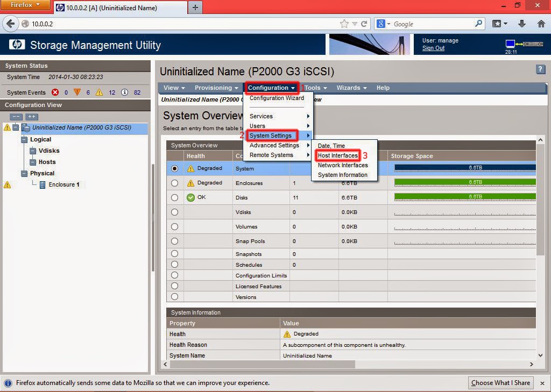Select the Vdisks row radio button

tap(174, 212)
